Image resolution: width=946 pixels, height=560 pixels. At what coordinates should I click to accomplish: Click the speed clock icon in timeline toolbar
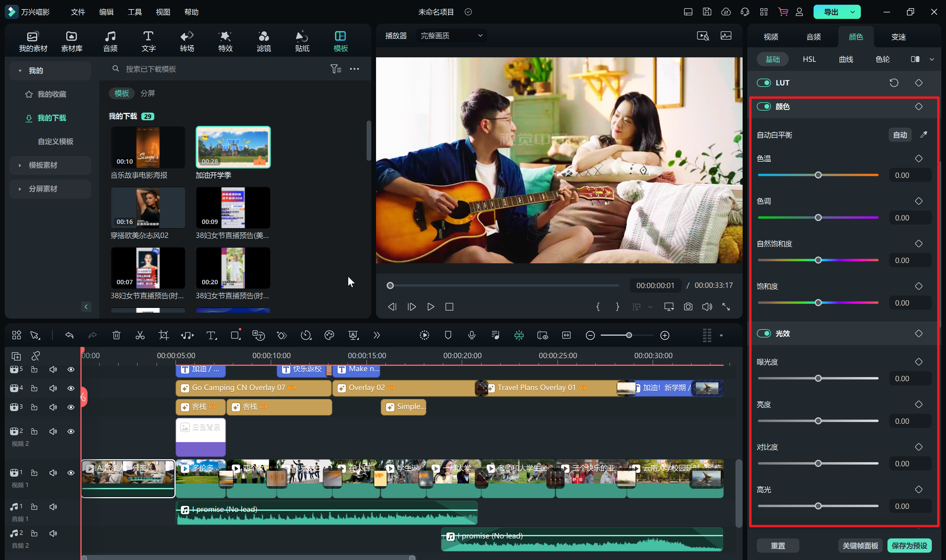click(306, 335)
